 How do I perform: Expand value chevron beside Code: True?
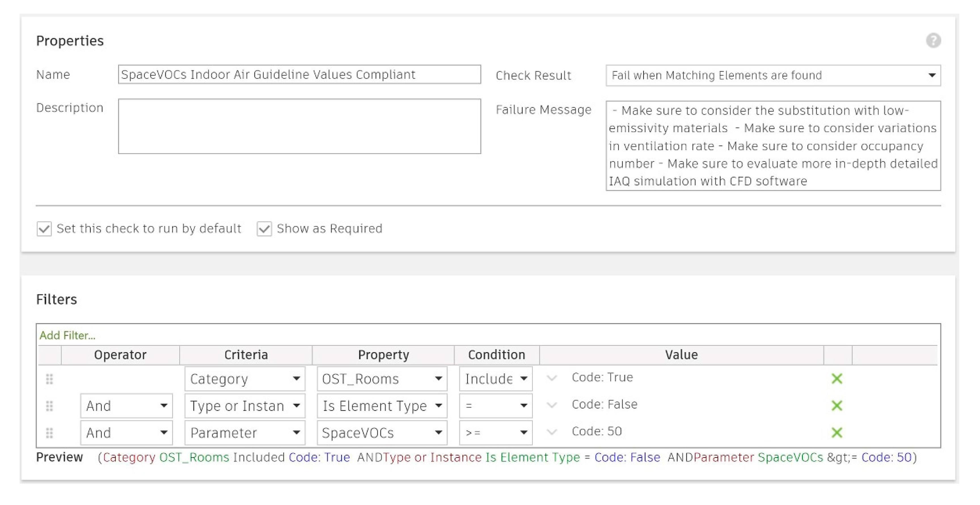coord(552,378)
